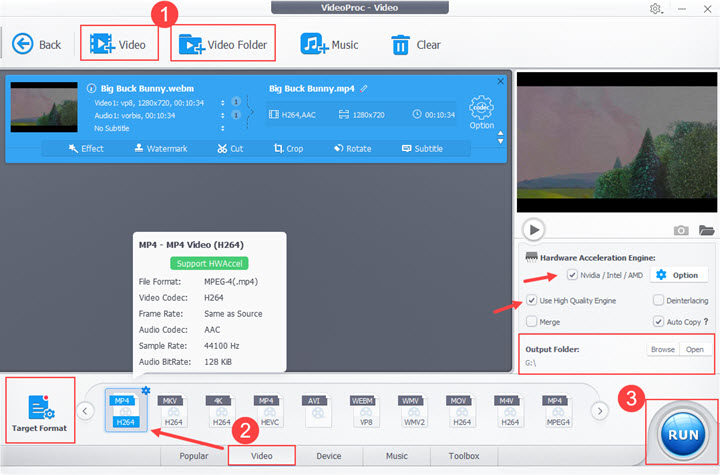720x475 pixels.
Task: Show more formats with right arrow
Action: [600, 411]
